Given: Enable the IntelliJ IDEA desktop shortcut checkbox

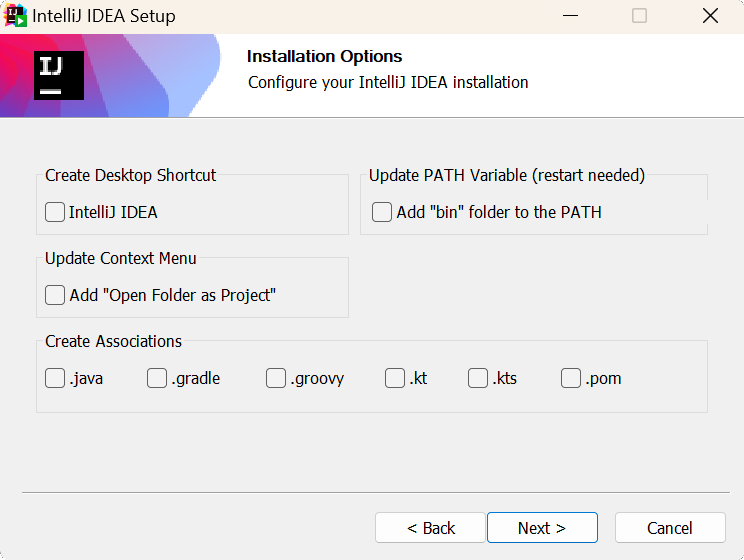Looking at the screenshot, I should pyautogui.click(x=55, y=212).
